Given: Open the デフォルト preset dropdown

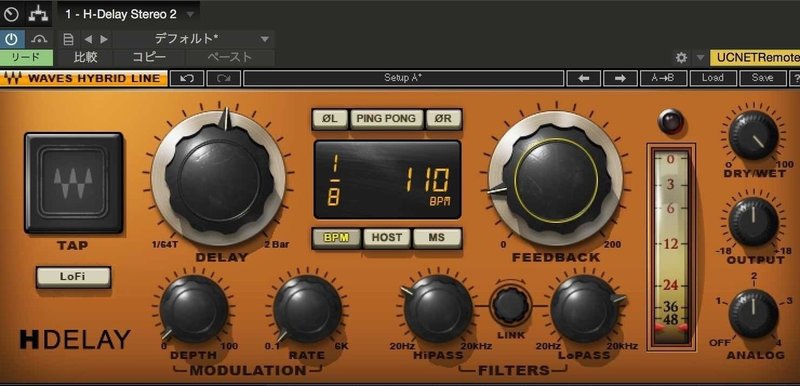Looking at the screenshot, I should click(x=194, y=39).
